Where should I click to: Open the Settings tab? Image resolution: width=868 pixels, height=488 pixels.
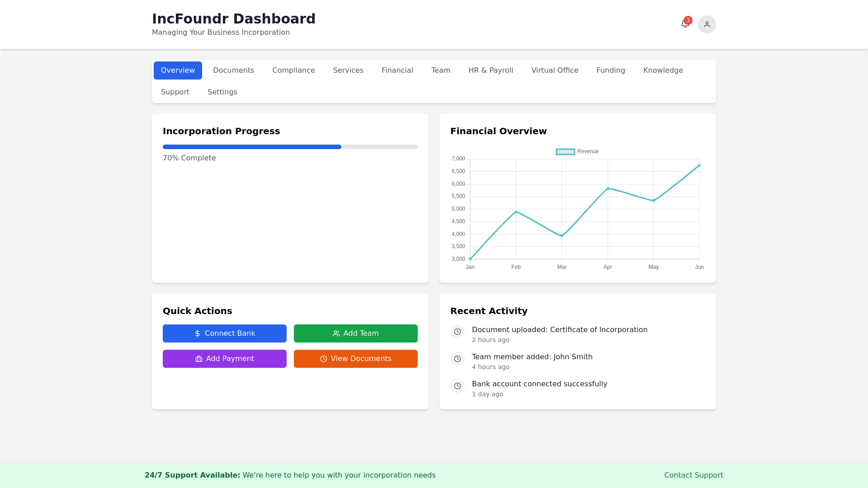[222, 92]
